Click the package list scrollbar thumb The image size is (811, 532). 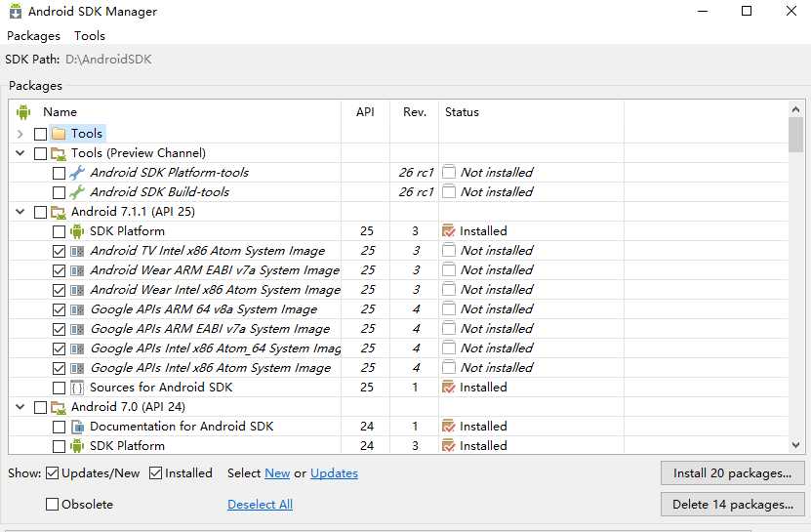(795, 135)
